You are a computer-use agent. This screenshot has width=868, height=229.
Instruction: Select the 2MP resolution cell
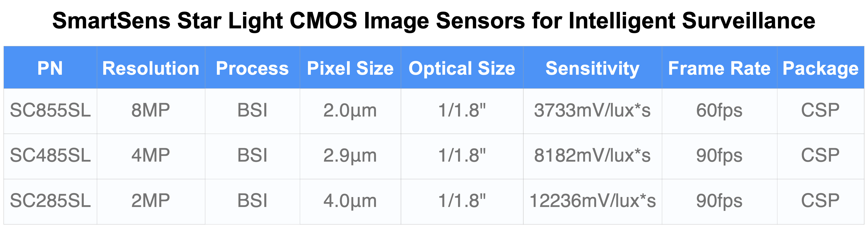pyautogui.click(x=151, y=201)
